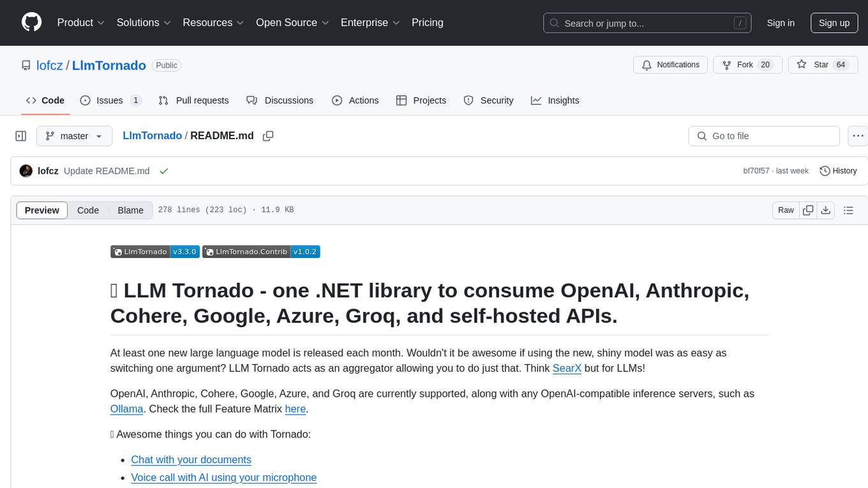Switch to the Discussions tab
Viewport: 868px width, 488px height.
(280, 100)
